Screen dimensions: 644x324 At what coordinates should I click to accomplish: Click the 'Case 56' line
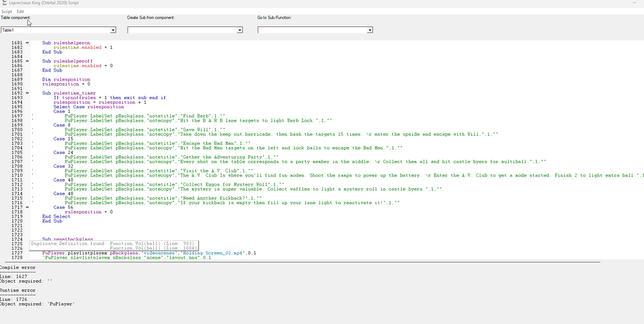coord(63,207)
